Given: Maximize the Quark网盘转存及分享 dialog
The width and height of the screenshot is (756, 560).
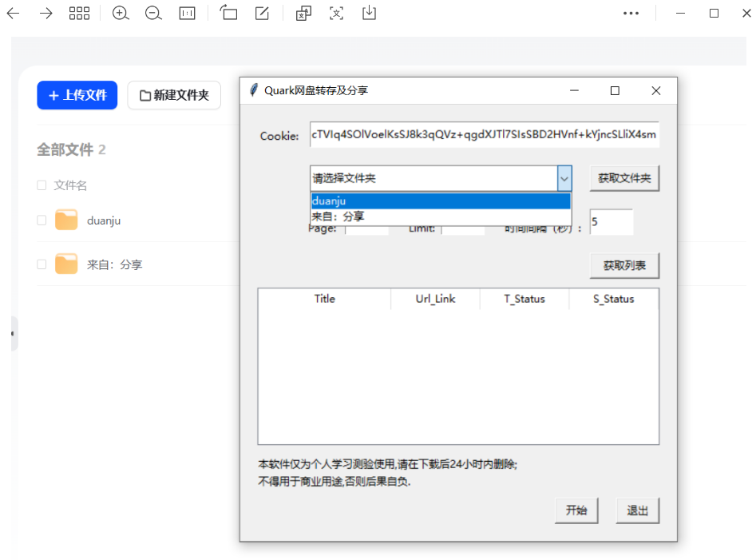Looking at the screenshot, I should 615,90.
